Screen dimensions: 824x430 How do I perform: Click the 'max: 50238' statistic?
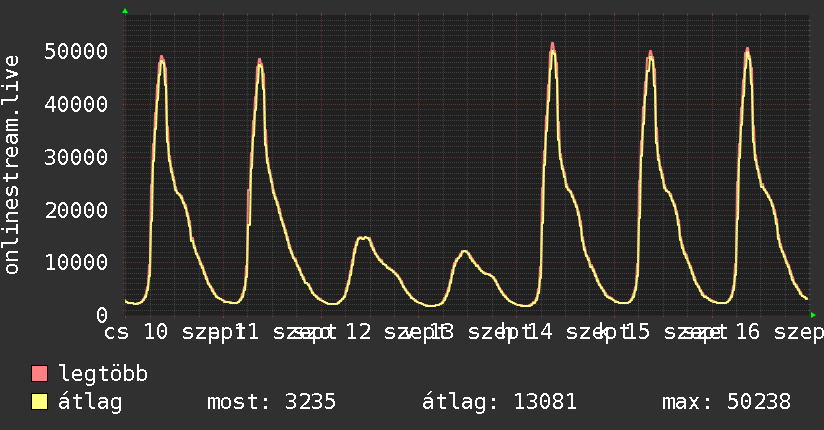click(726, 402)
